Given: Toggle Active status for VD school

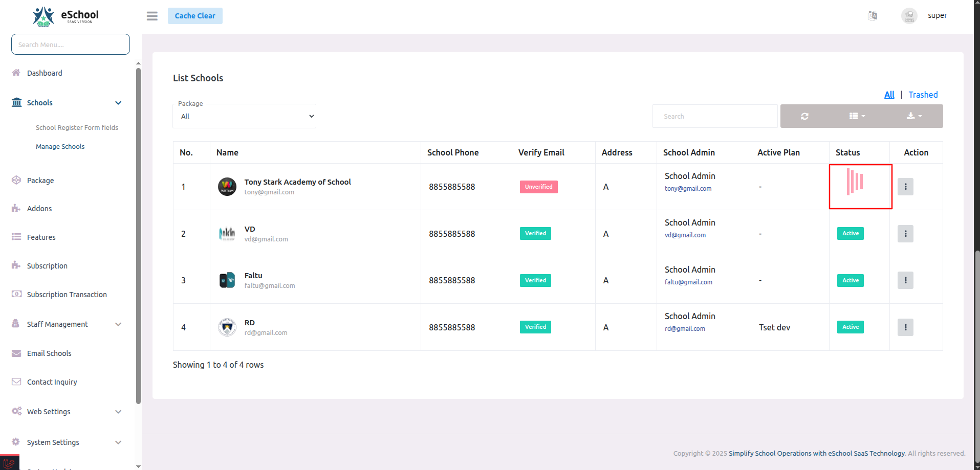Looking at the screenshot, I should (850, 233).
